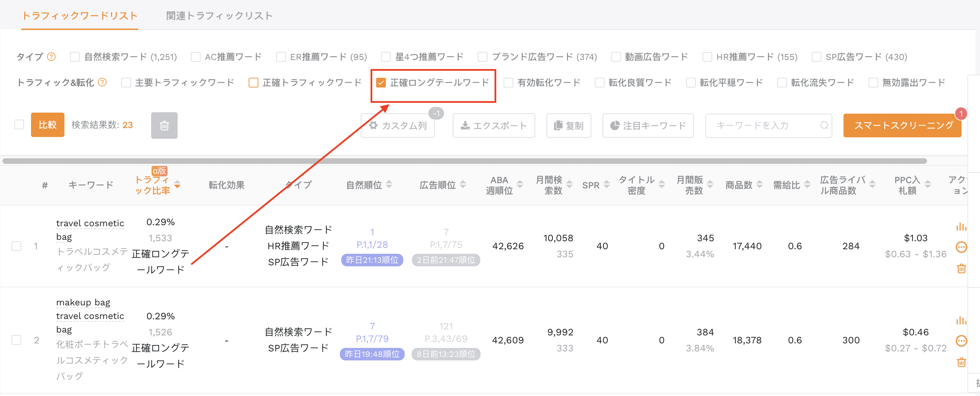
Task: Sort by 月間検索数 column
Action: [x=569, y=185]
